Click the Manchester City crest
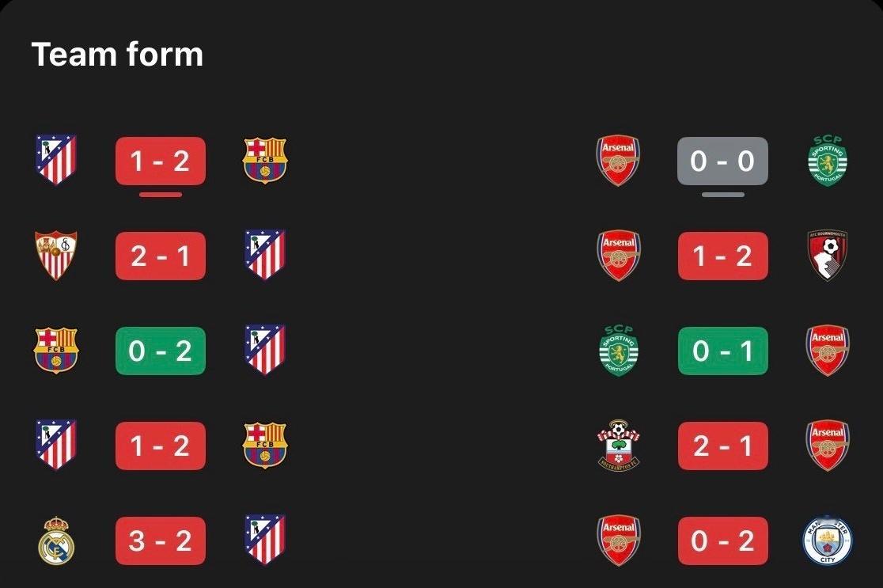 coord(828,541)
